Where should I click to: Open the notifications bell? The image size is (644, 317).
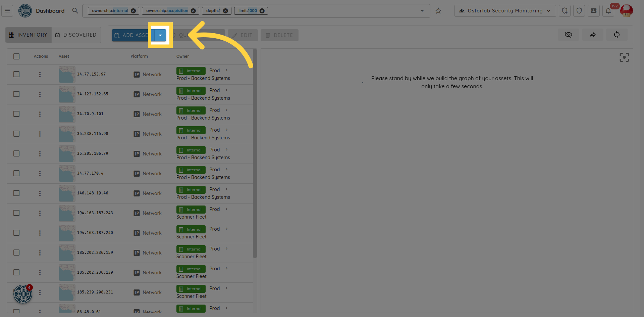608,11
